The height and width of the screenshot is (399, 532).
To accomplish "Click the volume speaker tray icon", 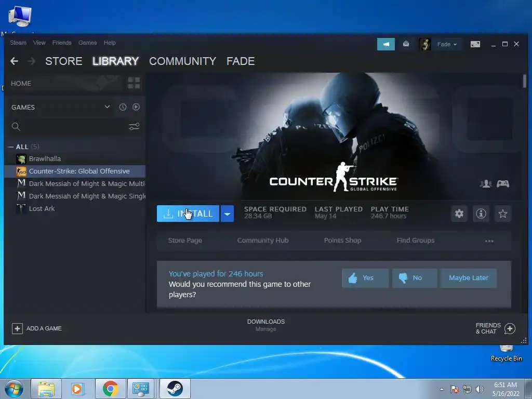I will (480, 389).
